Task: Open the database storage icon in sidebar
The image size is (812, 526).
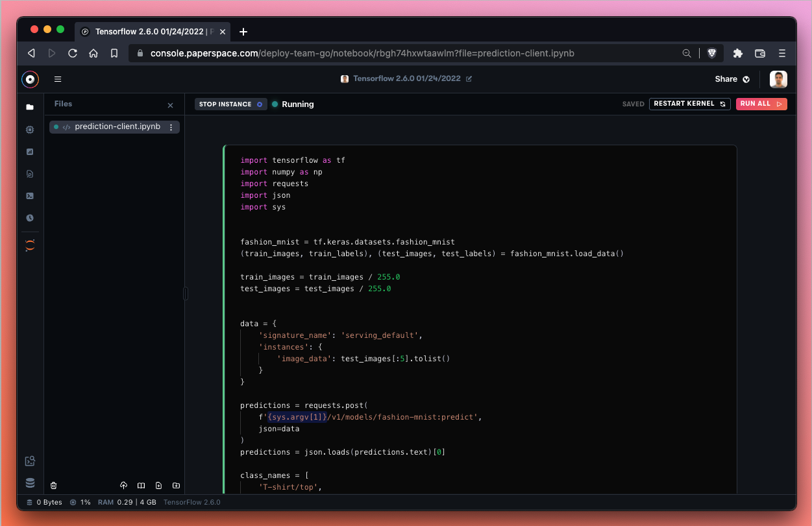Action: [30, 483]
